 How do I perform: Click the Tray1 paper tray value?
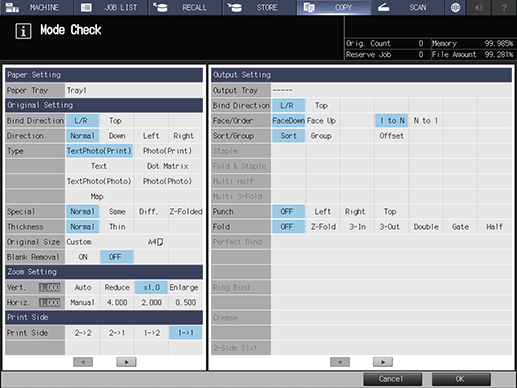[134, 90]
